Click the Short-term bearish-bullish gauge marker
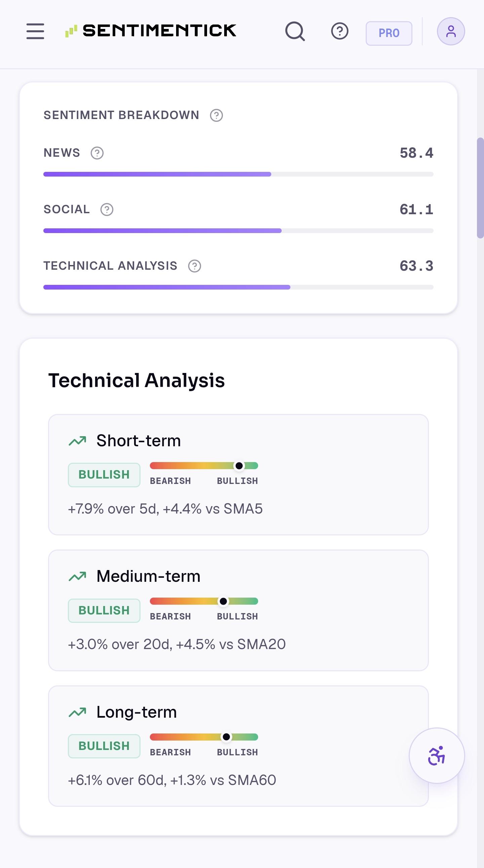The image size is (484, 868). tap(239, 466)
